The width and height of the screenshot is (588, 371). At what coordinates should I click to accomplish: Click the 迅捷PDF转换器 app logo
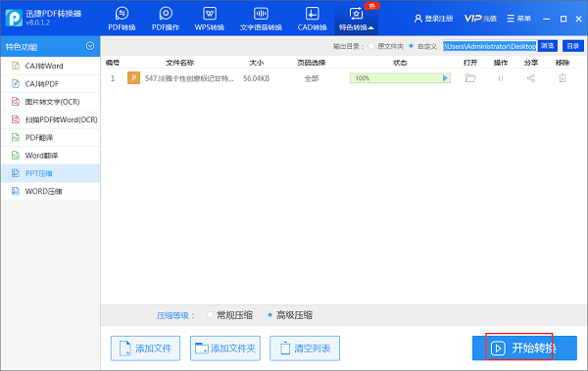pyautogui.click(x=14, y=18)
